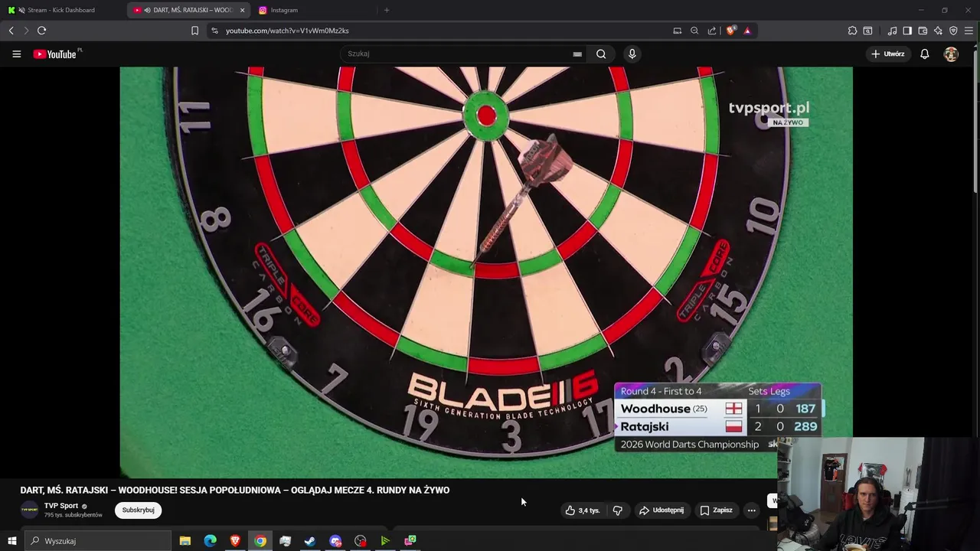Image resolution: width=980 pixels, height=551 pixels.
Task: Start voice search with the microphone icon
Action: 632,54
